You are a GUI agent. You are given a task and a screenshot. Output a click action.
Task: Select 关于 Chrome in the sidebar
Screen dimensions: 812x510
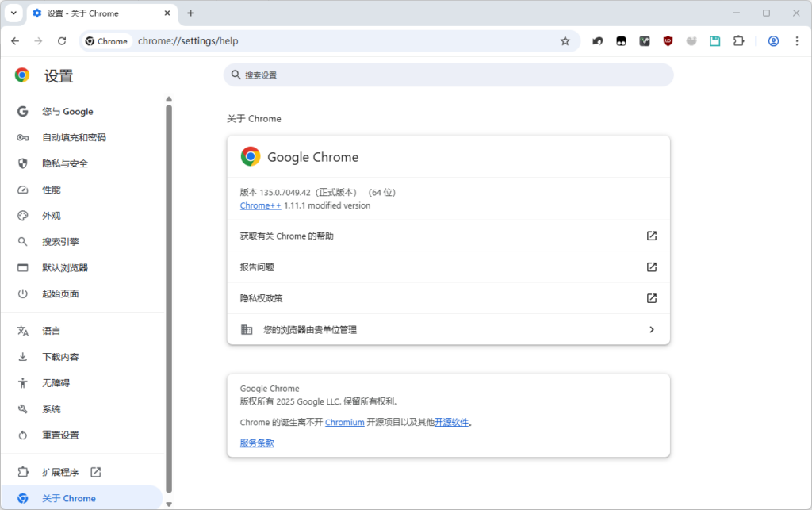click(x=82, y=498)
